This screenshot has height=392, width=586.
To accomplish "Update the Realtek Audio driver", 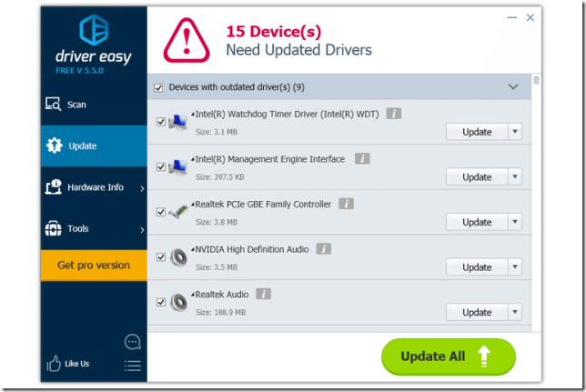I will [x=477, y=312].
